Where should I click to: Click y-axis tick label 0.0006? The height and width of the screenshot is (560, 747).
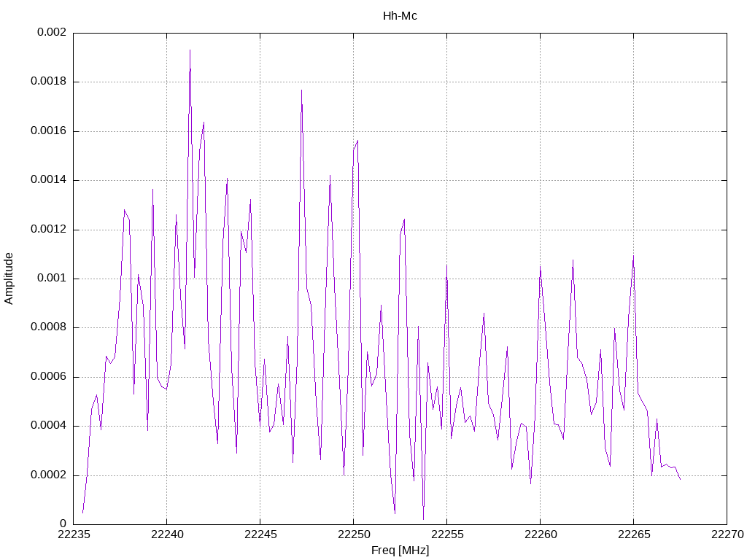(x=48, y=377)
